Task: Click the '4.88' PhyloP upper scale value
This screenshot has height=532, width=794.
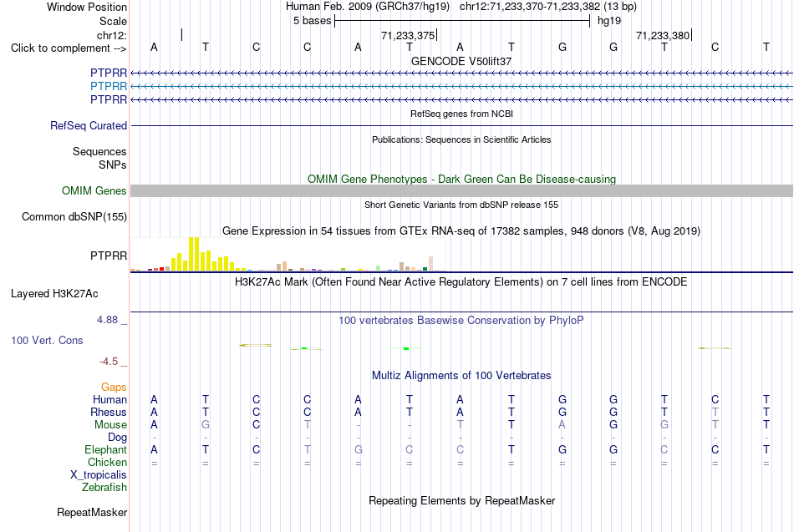Action: 107,320
